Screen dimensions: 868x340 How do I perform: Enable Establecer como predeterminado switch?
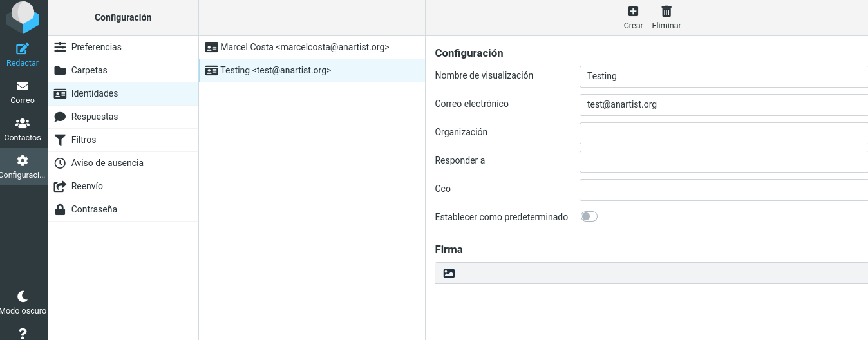589,217
